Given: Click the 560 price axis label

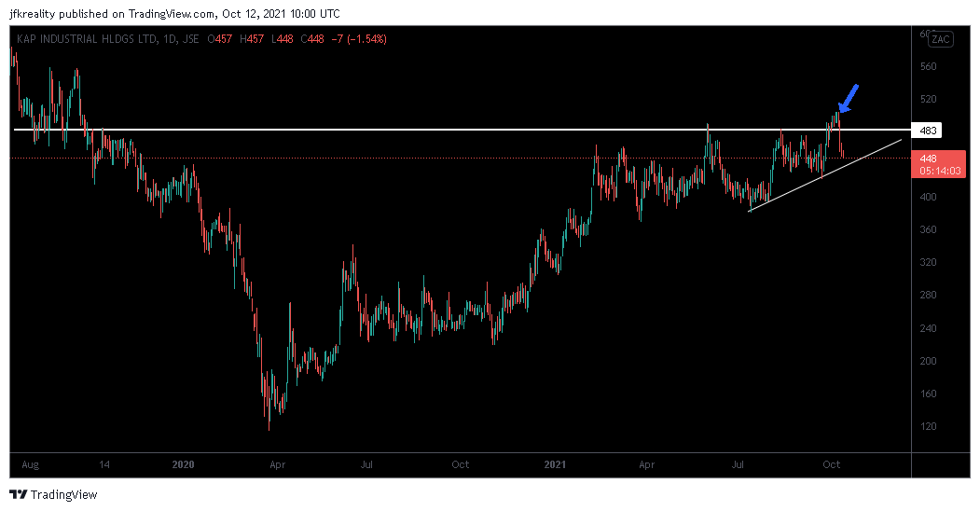Looking at the screenshot, I should [928, 66].
